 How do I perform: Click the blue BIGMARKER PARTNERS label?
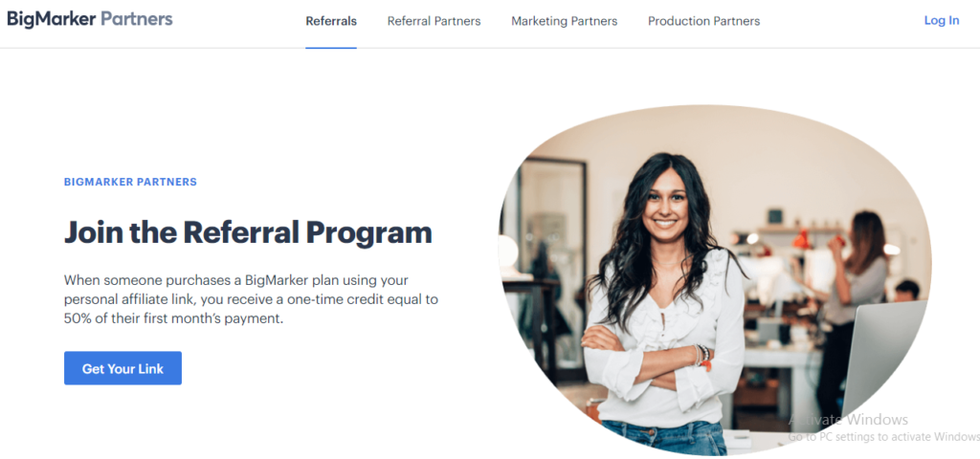point(130,183)
